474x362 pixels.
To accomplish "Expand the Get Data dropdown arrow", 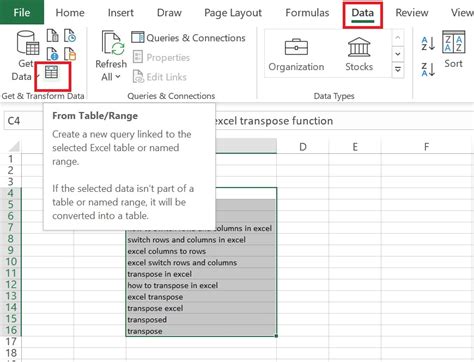I will tap(37, 77).
